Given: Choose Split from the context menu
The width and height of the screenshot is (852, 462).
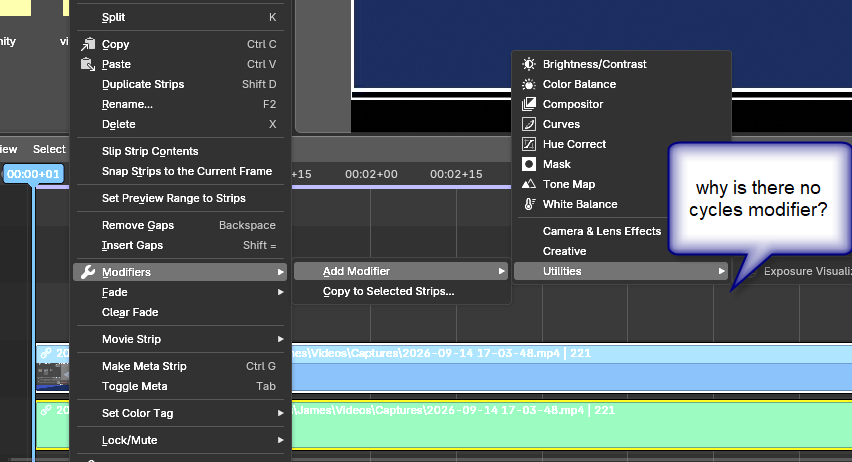Looking at the screenshot, I should click(x=180, y=17).
